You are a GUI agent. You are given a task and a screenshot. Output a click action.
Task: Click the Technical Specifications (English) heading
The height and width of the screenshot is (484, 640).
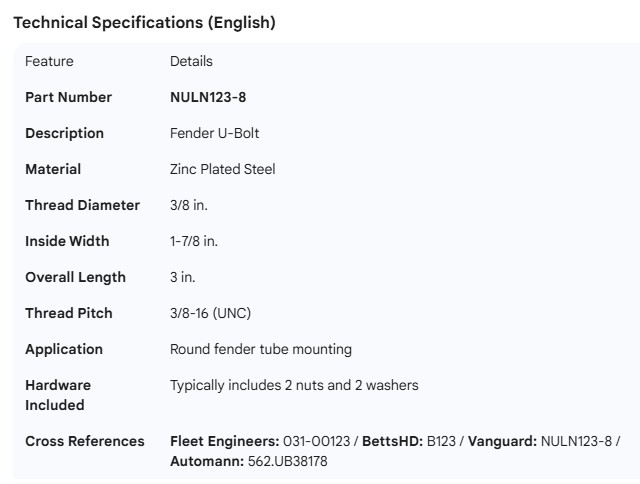pos(144,22)
